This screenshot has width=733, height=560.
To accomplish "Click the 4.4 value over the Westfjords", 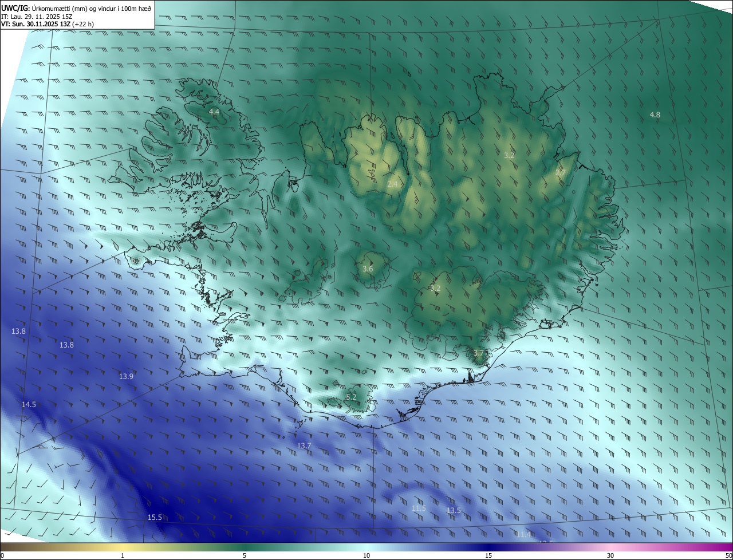I will click(214, 112).
